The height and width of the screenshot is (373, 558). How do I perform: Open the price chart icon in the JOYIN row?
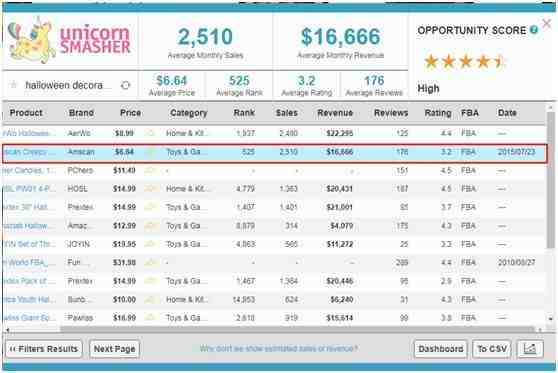point(151,244)
